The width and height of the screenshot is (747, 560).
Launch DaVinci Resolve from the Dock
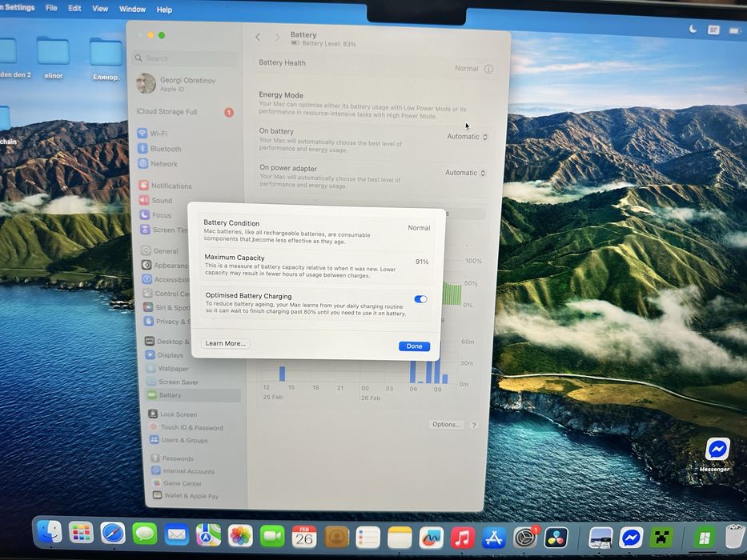pos(556,538)
